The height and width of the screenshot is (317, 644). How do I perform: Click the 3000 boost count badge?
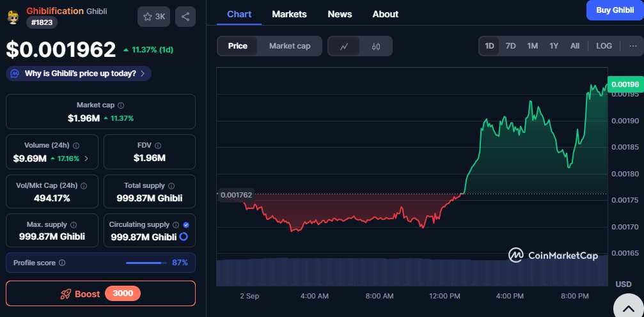[x=123, y=293]
